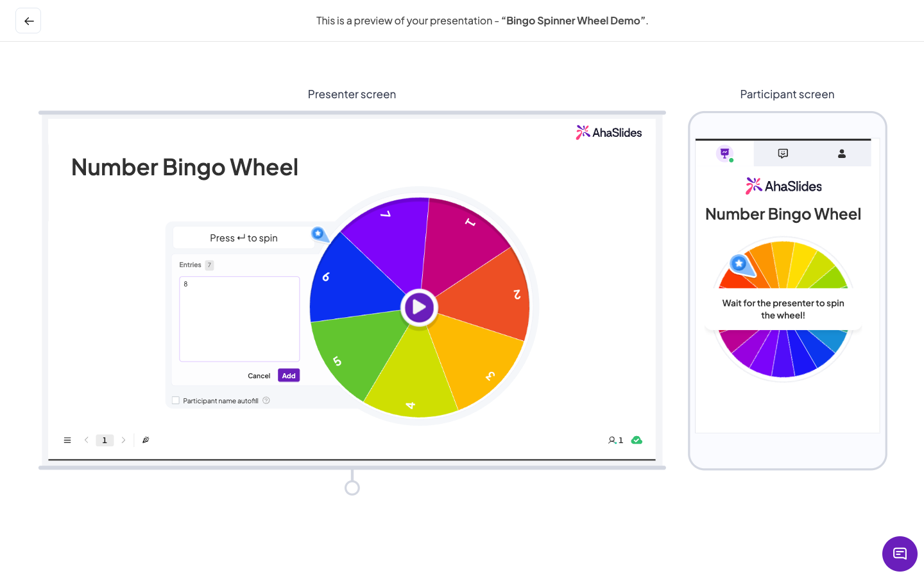Open the purple chat support widget
Viewport: 924px width, 578px height.
click(x=900, y=554)
